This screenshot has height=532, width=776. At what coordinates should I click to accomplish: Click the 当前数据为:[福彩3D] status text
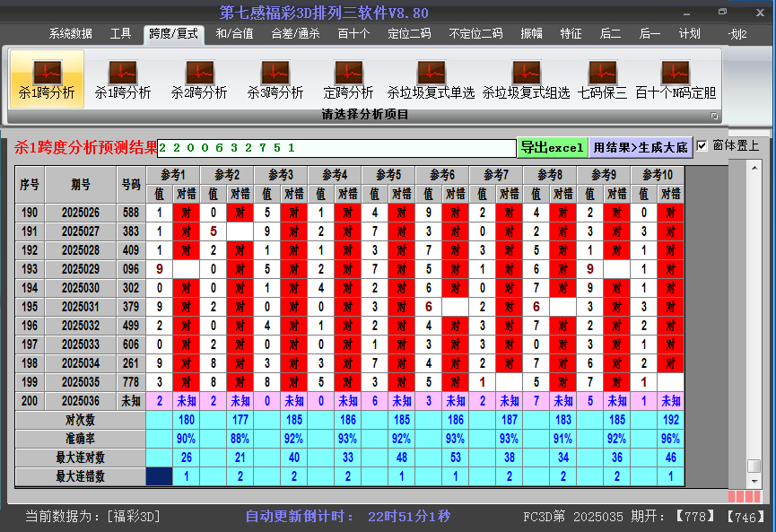(x=93, y=517)
